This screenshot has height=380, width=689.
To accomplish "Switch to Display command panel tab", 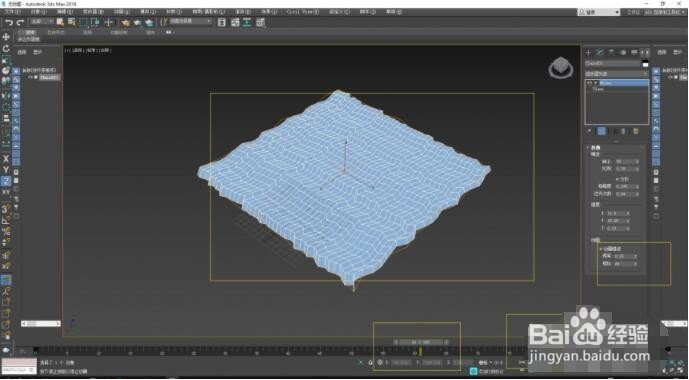I will pyautogui.click(x=634, y=52).
